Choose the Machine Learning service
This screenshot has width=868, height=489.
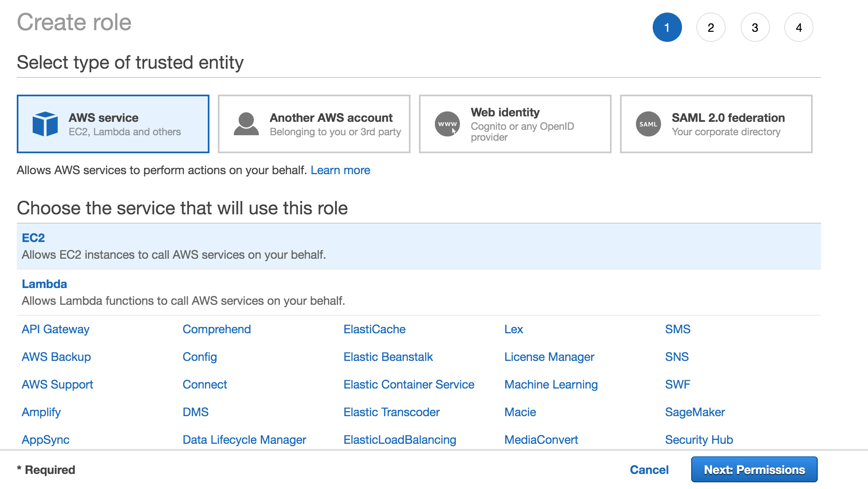[x=551, y=385]
